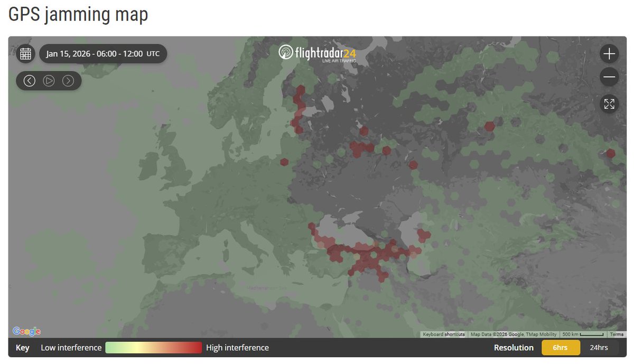Image resolution: width=634 pixels, height=364 pixels.
Task: Open the Jan 15, 2026 date range selector
Action: click(x=103, y=53)
